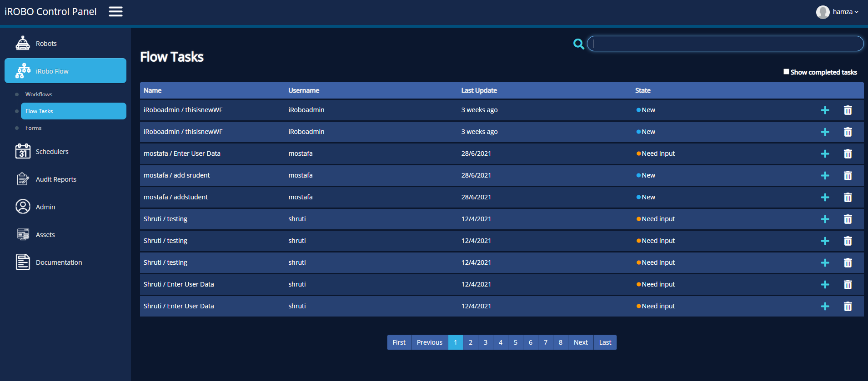Open the Assets section icon
The width and height of the screenshot is (868, 381).
(x=23, y=234)
